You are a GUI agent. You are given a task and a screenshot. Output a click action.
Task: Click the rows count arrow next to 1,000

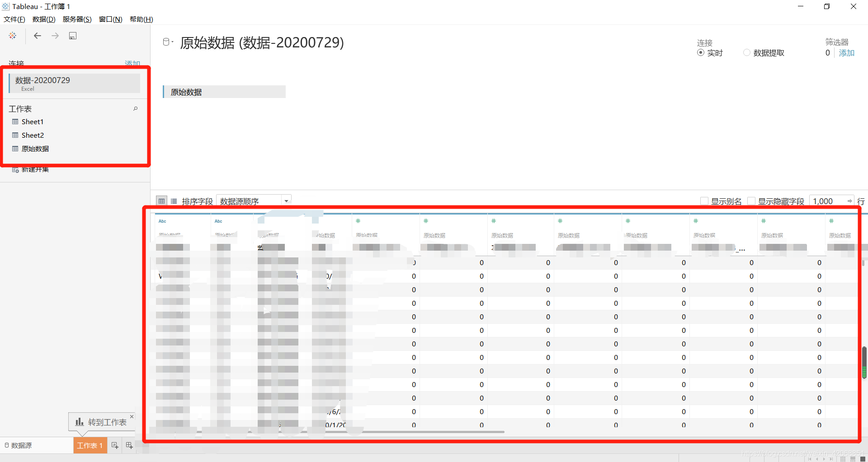tap(849, 201)
